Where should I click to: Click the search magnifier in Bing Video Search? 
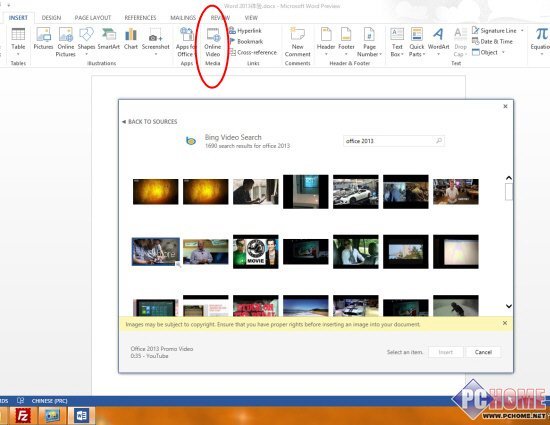coord(439,141)
